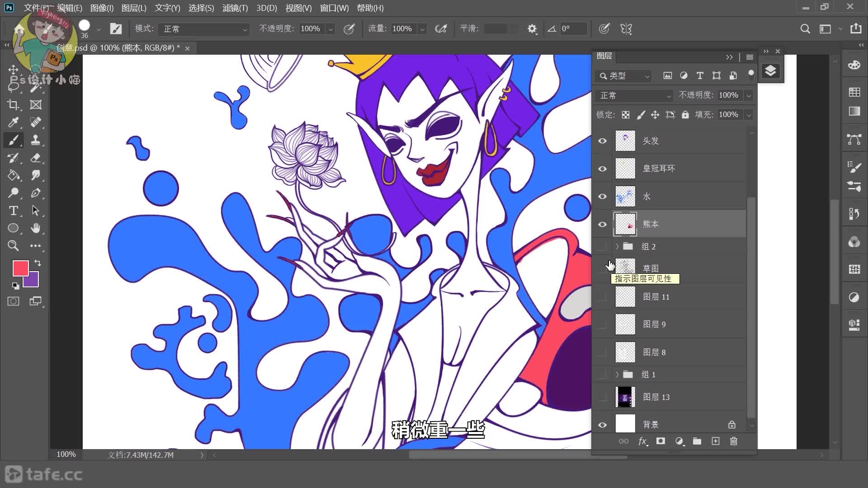Hide the 熊本 layer
Viewport: 868px width, 488px height.
(602, 224)
